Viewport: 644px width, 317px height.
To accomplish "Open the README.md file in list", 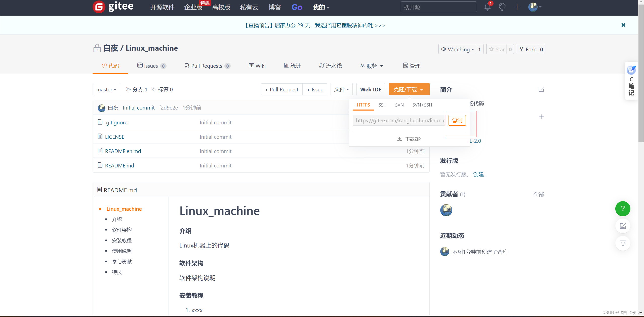I will point(119,165).
